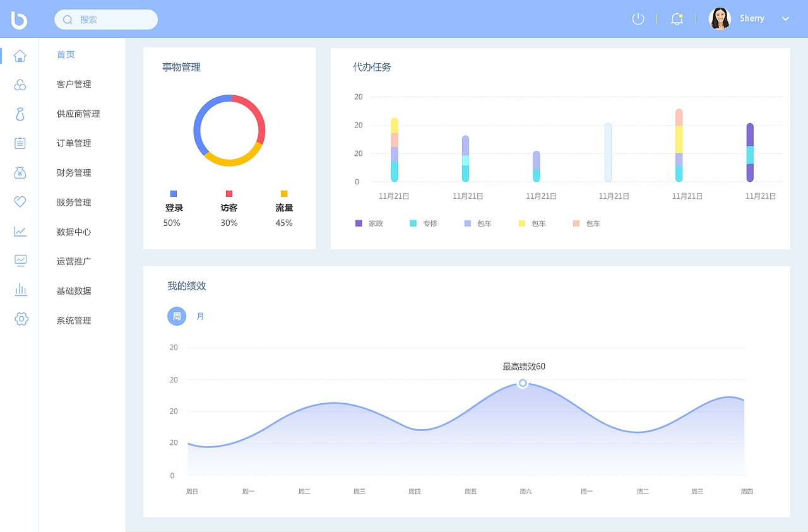
Task: Open the basic data bar chart icon
Action: [20, 290]
